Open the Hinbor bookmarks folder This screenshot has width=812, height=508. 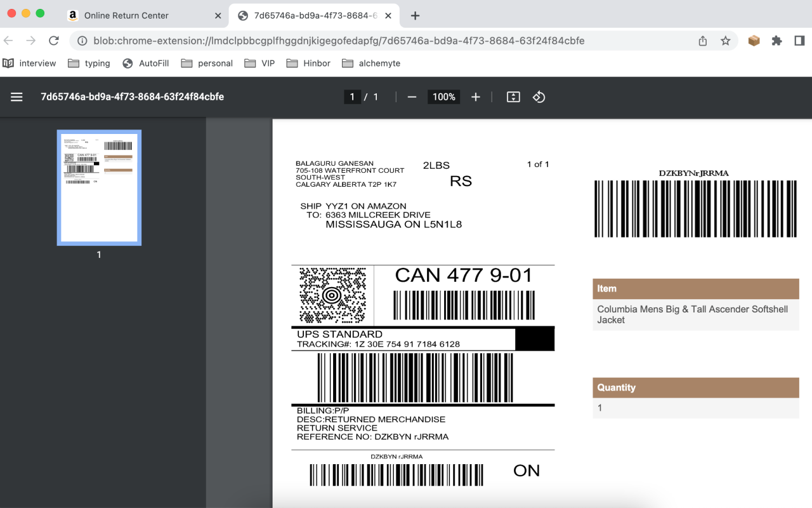click(x=308, y=63)
